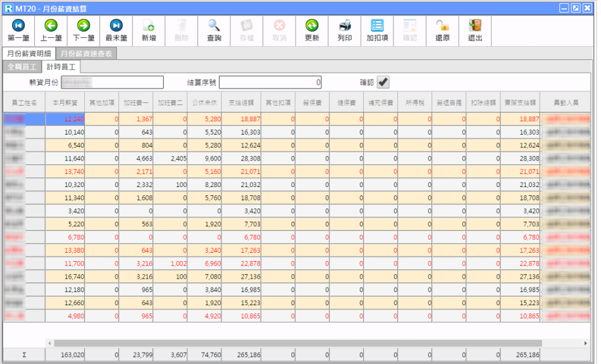Click the 支給總額 column header
Screen dimensions: 601x364
tap(241, 102)
